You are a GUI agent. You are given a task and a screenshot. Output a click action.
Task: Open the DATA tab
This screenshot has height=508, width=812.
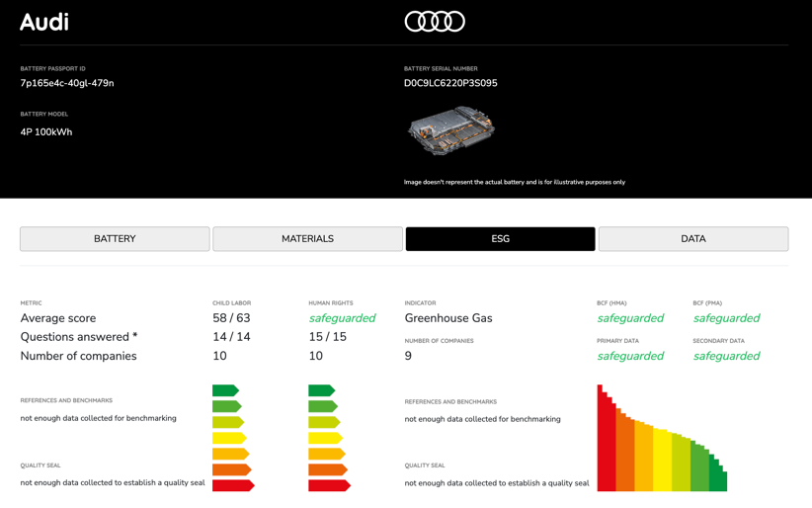692,239
